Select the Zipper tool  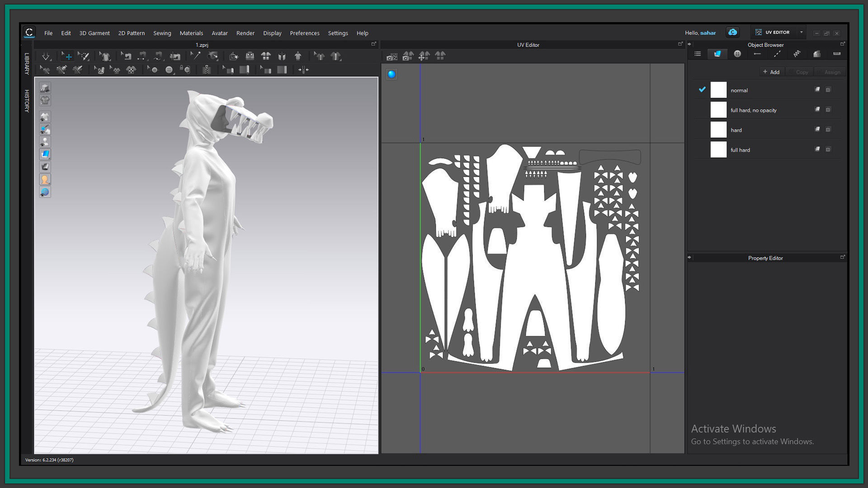[x=207, y=70]
